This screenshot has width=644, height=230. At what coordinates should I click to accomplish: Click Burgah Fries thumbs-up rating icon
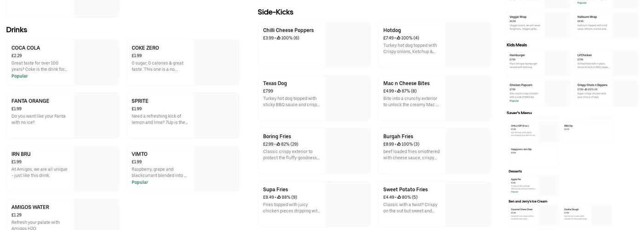tap(399, 144)
